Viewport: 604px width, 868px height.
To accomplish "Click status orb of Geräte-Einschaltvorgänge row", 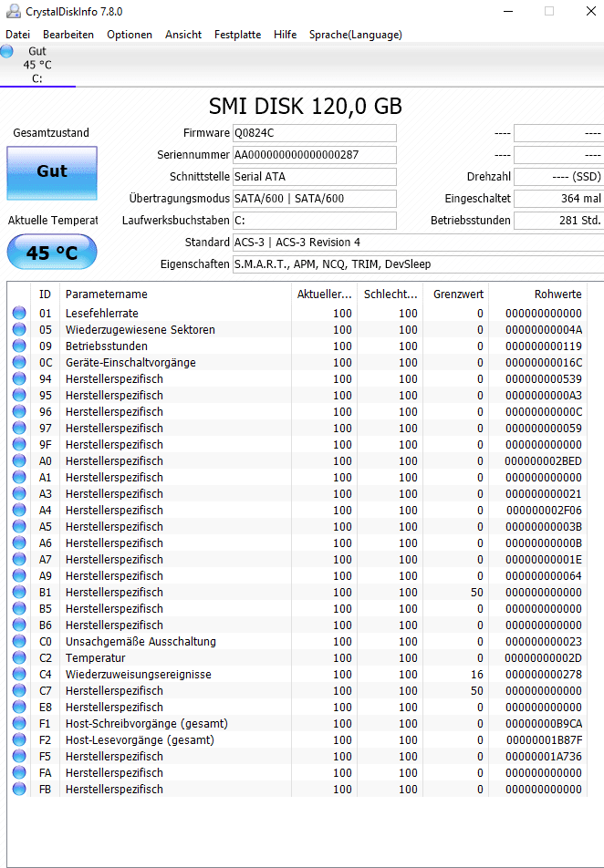I will pyautogui.click(x=19, y=363).
